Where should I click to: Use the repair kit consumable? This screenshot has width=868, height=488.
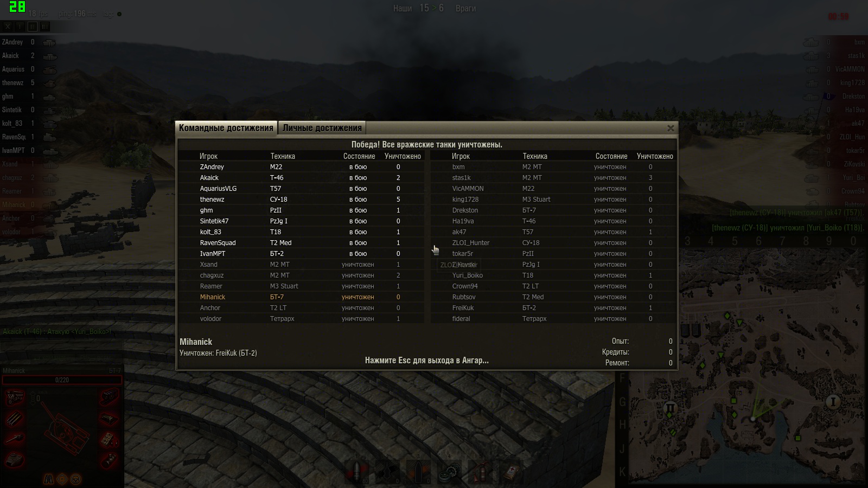coord(449,472)
